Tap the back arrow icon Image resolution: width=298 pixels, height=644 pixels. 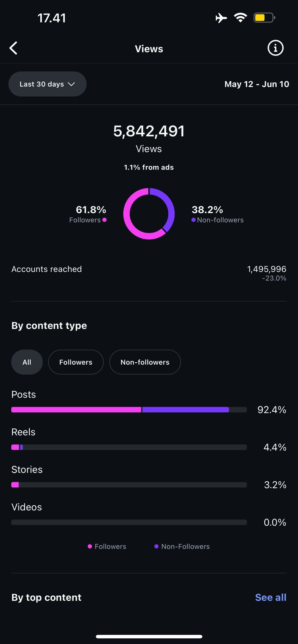(14, 48)
